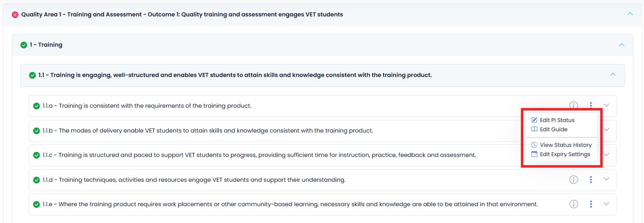Collapse Quality Area 1 section chevron
644x223 pixels.
tap(630, 14)
